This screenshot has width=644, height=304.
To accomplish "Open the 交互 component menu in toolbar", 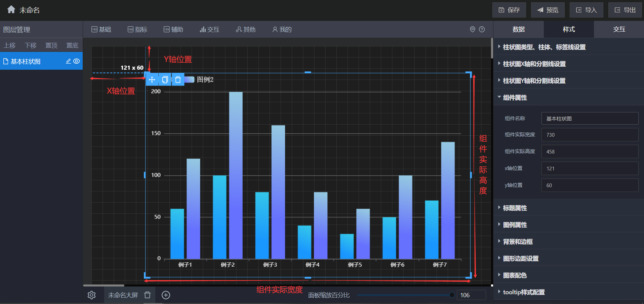I will point(209,30).
